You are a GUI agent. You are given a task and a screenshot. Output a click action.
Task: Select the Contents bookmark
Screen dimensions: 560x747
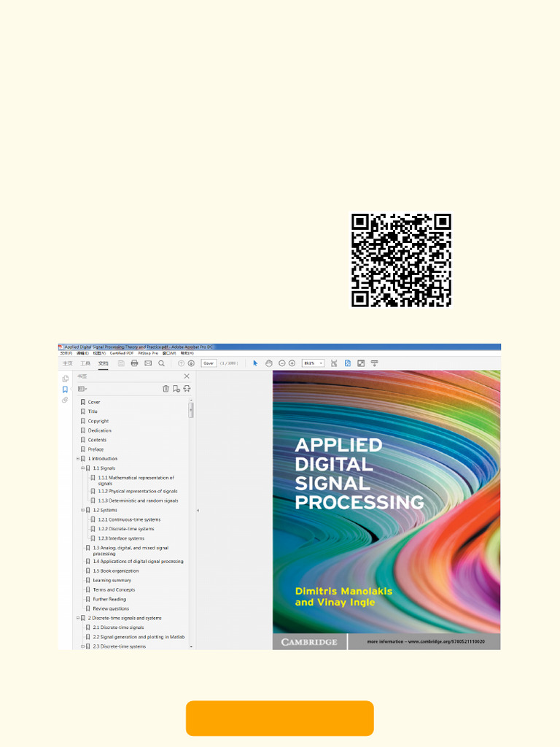click(x=97, y=440)
